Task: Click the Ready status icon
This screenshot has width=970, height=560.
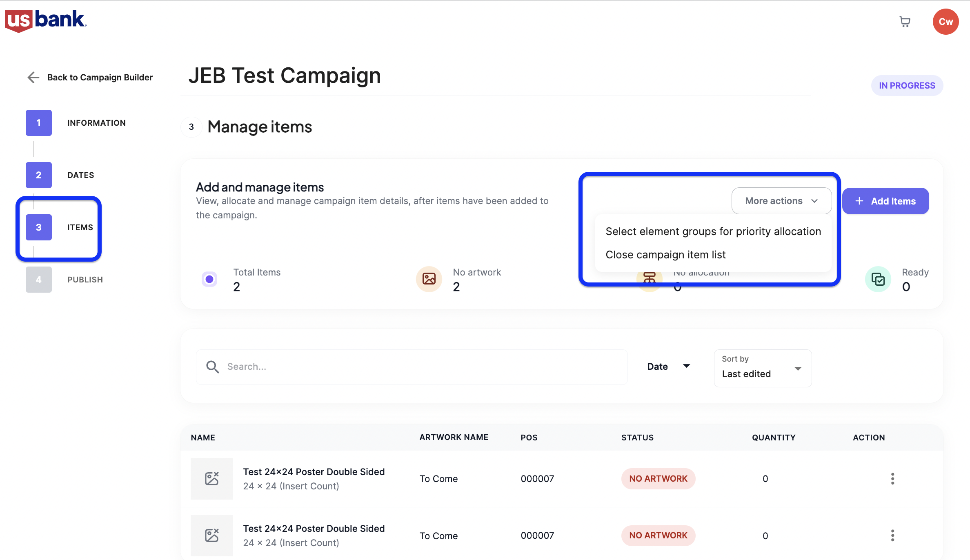Action: pos(878,279)
